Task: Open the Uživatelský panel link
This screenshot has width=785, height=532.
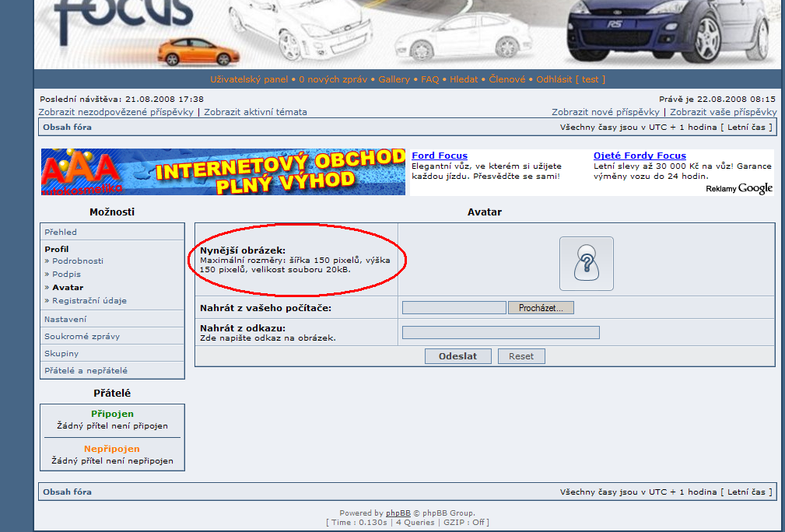Action: [x=248, y=79]
